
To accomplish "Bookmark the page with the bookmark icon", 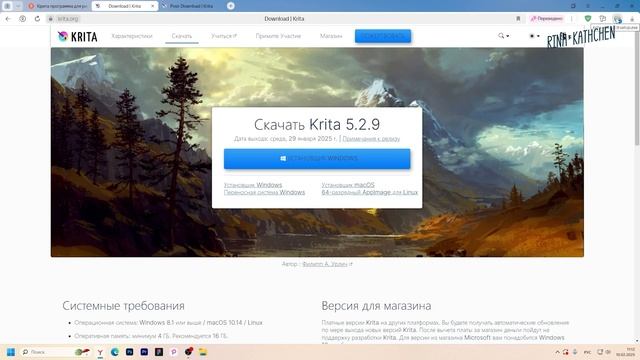I will click(518, 19).
